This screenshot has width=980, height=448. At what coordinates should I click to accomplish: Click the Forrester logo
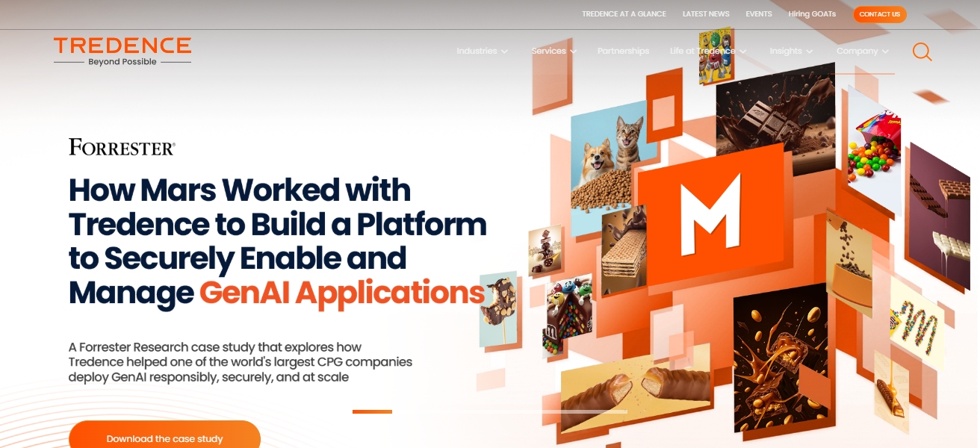point(122,147)
